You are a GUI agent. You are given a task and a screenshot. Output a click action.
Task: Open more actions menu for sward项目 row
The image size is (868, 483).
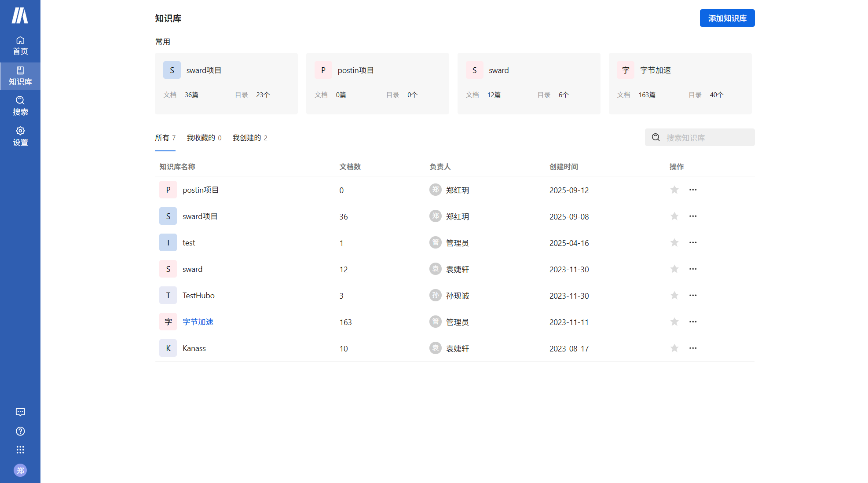(x=693, y=216)
